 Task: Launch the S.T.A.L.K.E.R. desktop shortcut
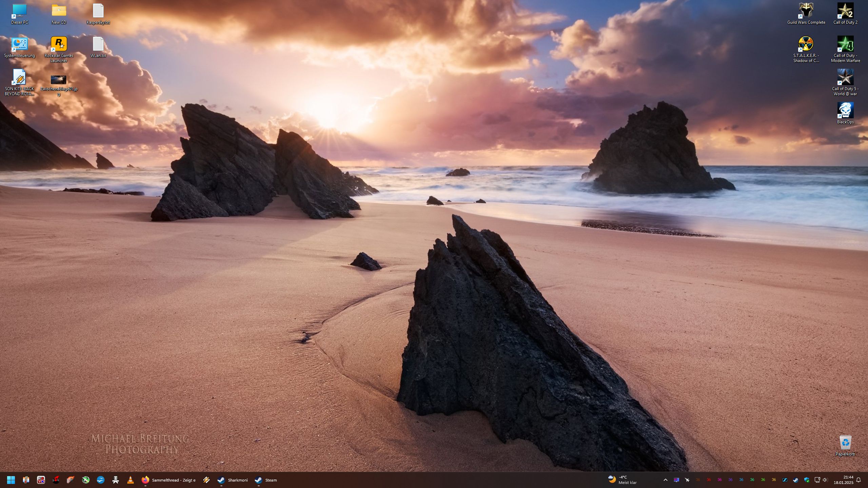point(806,44)
